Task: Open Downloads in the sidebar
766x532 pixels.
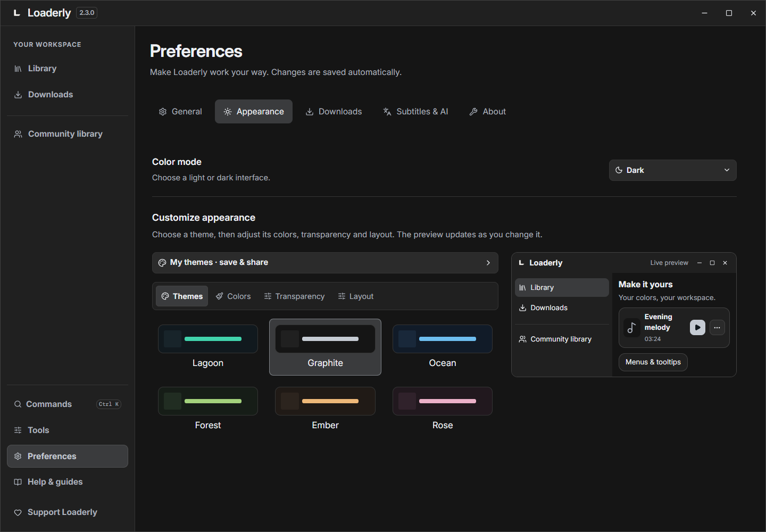Action: pyautogui.click(x=68, y=95)
